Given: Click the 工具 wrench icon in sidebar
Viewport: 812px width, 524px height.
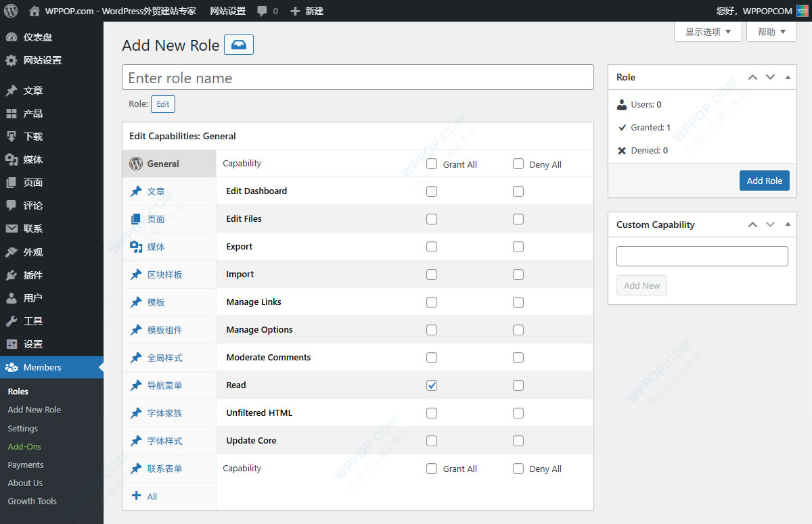Looking at the screenshot, I should pos(12,321).
